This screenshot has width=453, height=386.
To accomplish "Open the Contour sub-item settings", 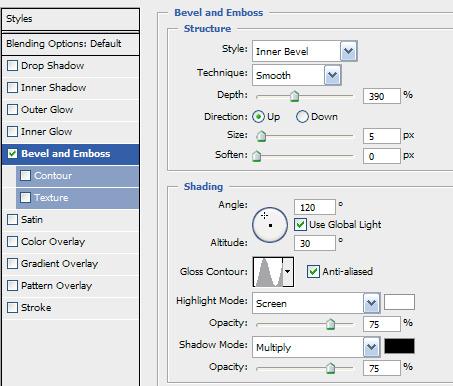I will pos(77,176).
